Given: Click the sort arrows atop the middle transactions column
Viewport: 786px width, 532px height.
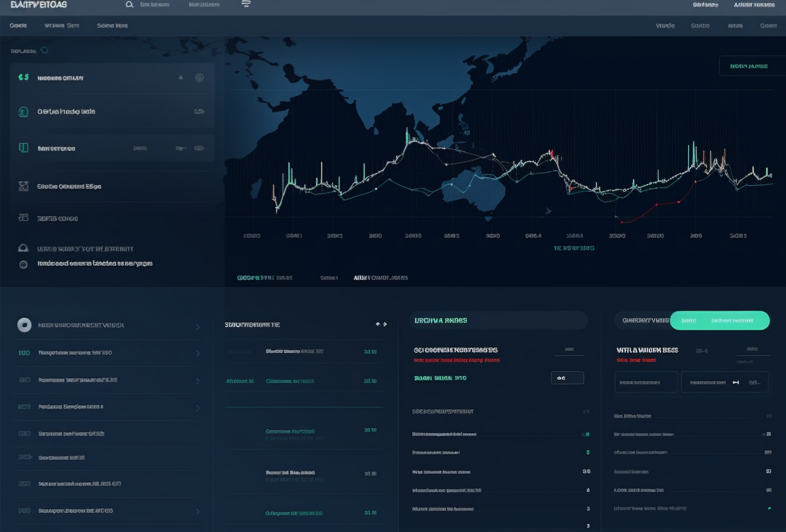Looking at the screenshot, I should click(x=382, y=324).
